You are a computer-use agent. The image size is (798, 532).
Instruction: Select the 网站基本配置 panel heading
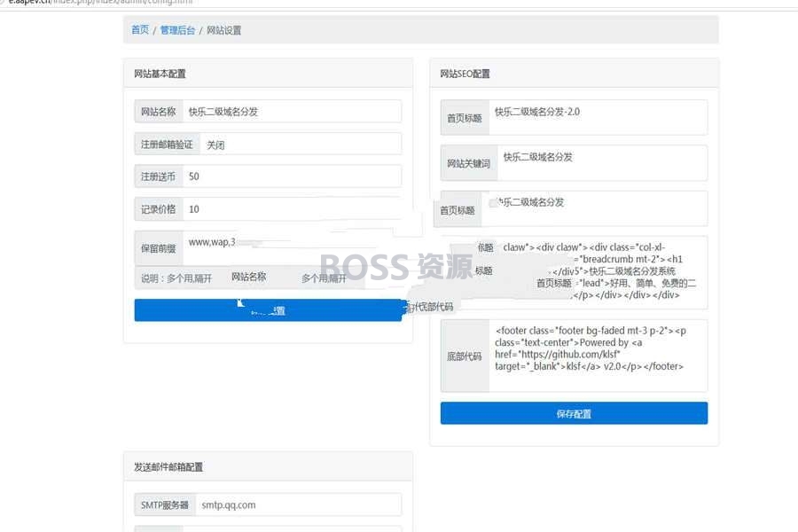coord(160,74)
